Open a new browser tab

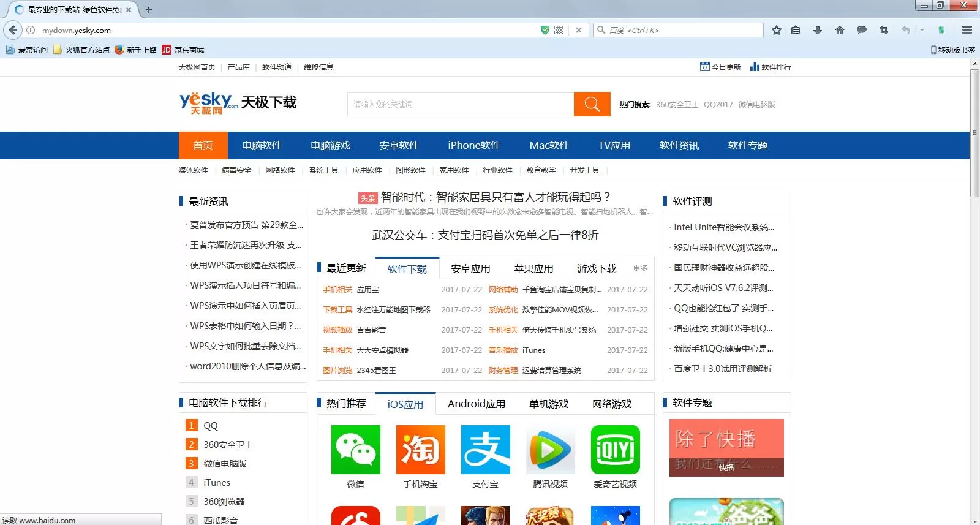[149, 10]
